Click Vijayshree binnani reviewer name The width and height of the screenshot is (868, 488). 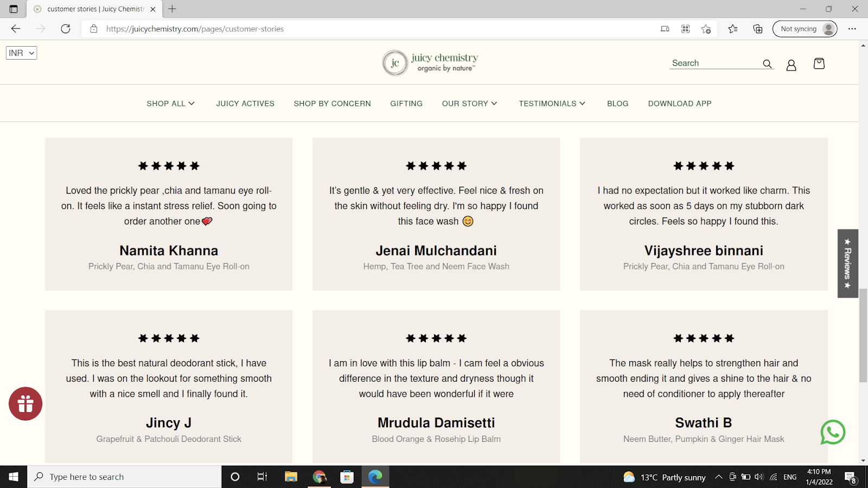pos(704,251)
